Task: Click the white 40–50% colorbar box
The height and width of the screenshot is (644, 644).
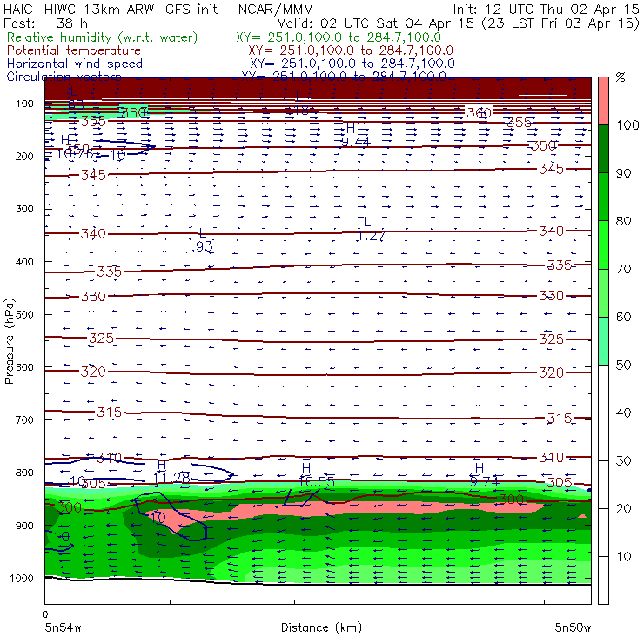Action: [603, 388]
